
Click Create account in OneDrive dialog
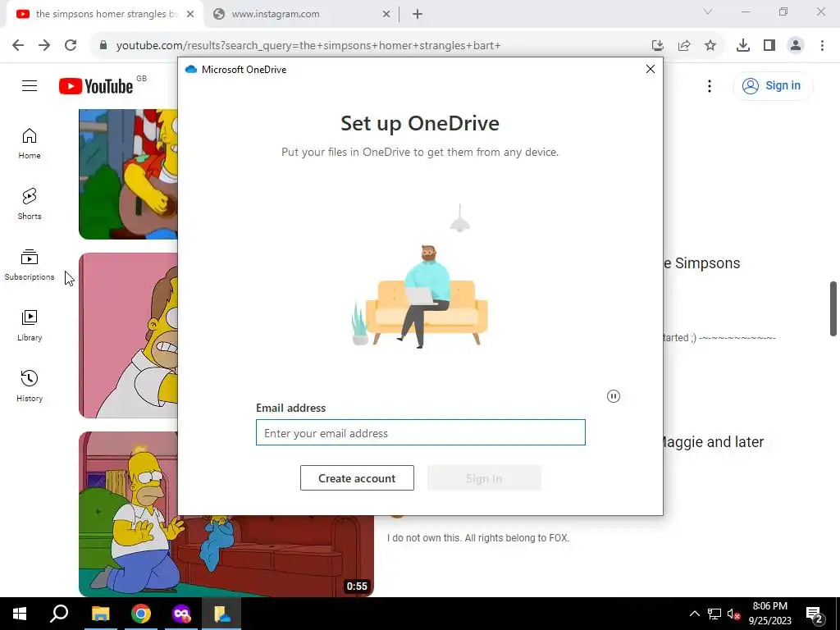[357, 478]
